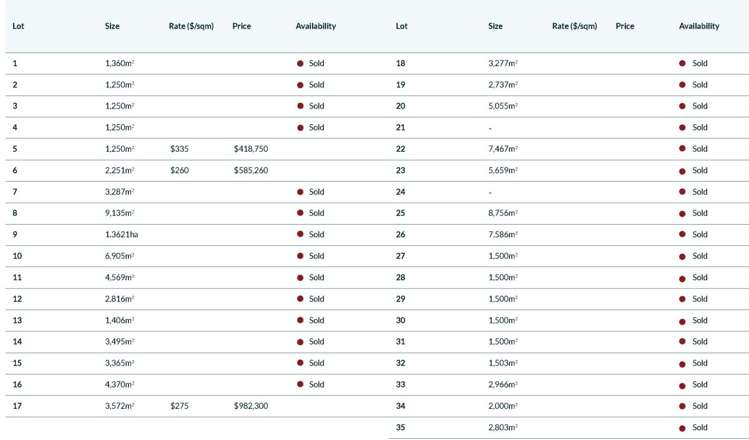Click the left table Rate ($/sqm) header
Viewport: 749px width, 440px height.
click(x=191, y=26)
